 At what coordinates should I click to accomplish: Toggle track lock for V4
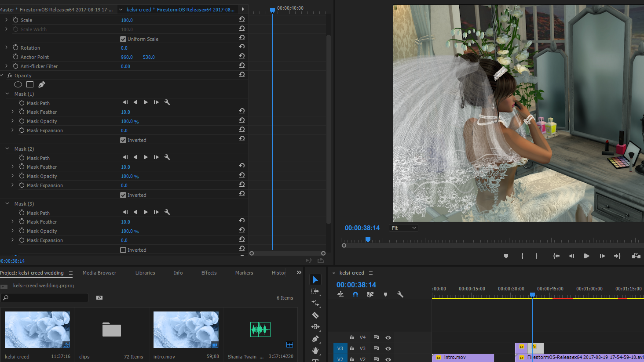tap(352, 337)
